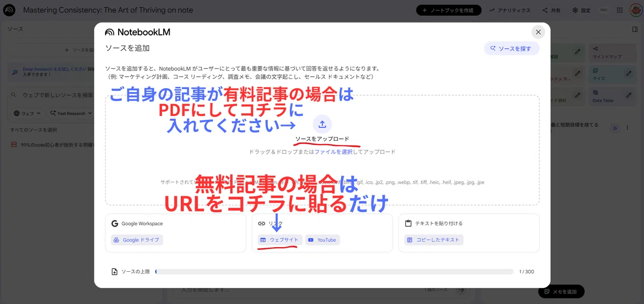Click the send arrow in the chat input

click(460, 290)
